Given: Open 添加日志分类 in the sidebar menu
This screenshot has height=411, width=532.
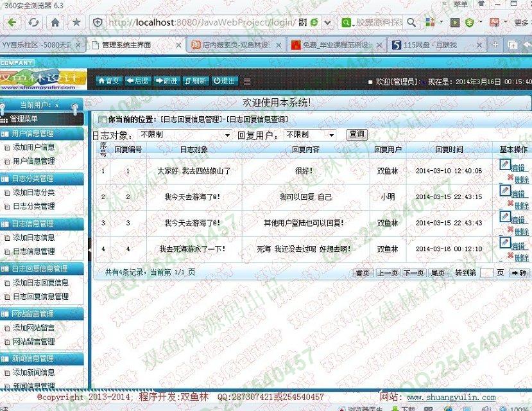Looking at the screenshot, I should [x=34, y=193].
